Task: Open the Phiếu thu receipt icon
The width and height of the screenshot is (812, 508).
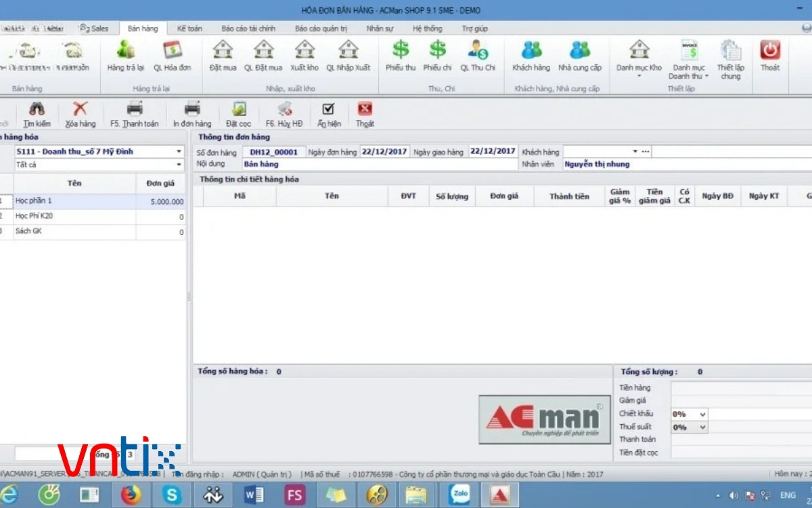Action: 401,51
